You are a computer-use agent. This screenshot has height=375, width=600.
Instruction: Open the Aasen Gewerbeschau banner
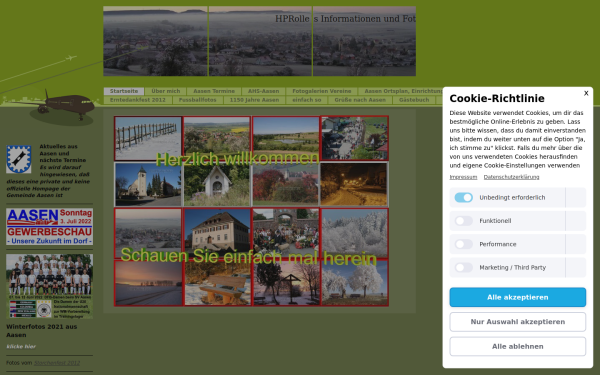pyautogui.click(x=49, y=227)
